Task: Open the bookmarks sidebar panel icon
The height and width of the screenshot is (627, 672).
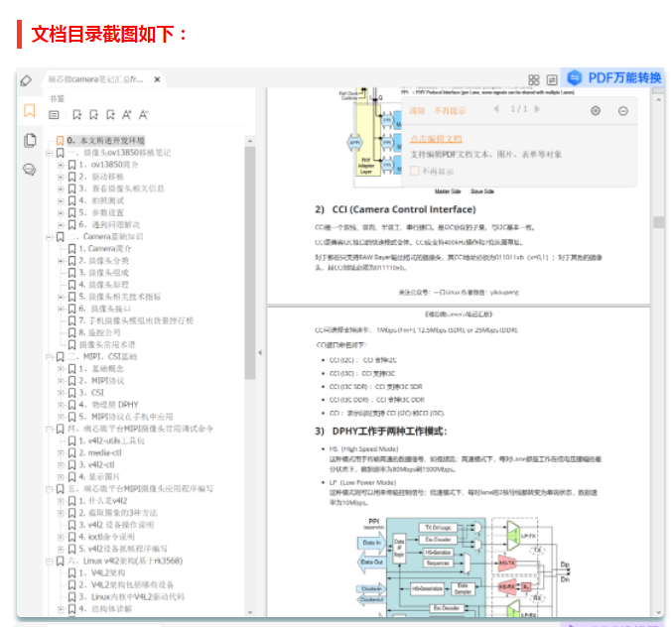Action: [29, 111]
